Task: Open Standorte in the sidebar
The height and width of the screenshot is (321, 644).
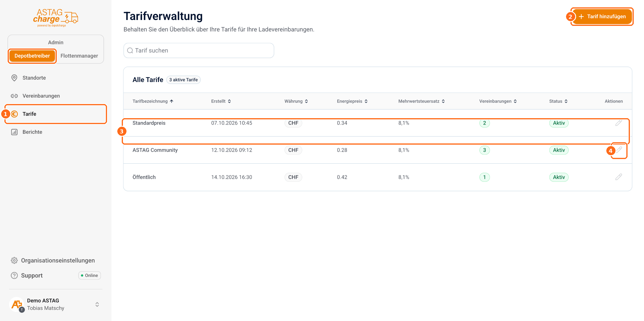Action: [56, 78]
